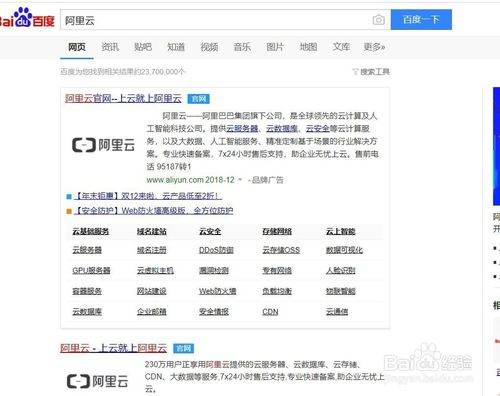Click the www.aliyun.com URL text
This screenshot has height=396, width=500.
tap(175, 180)
